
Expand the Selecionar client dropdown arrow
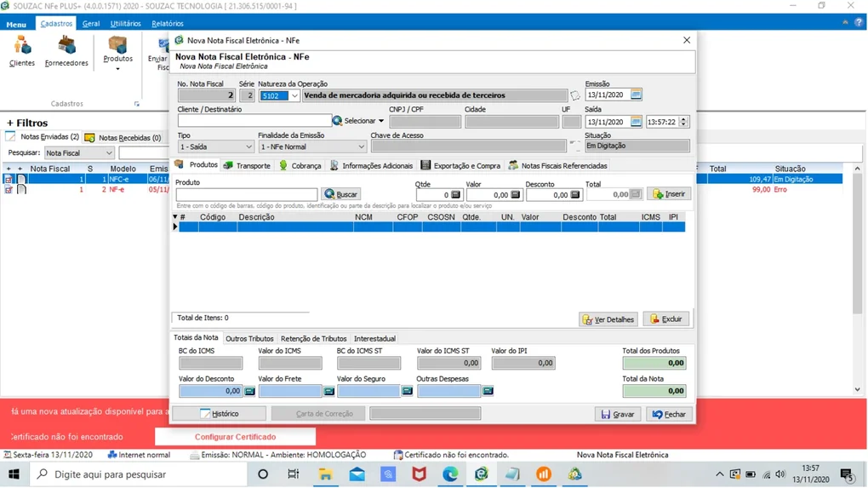coord(381,121)
